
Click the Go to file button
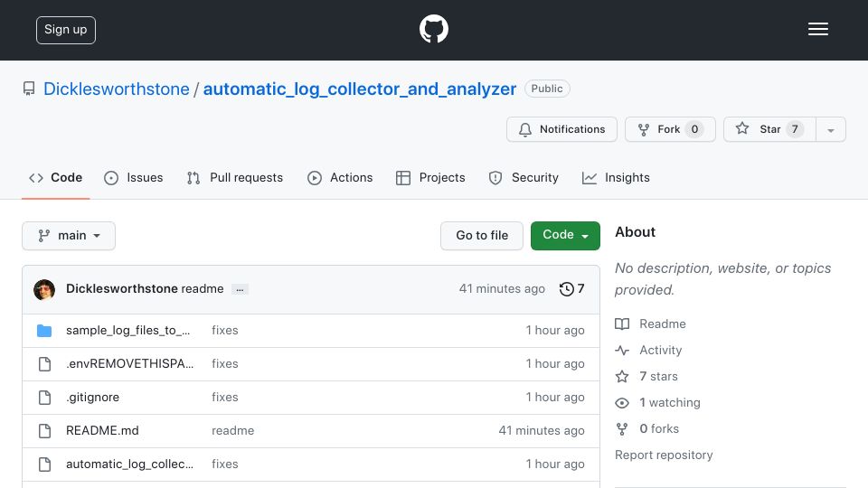(482, 236)
